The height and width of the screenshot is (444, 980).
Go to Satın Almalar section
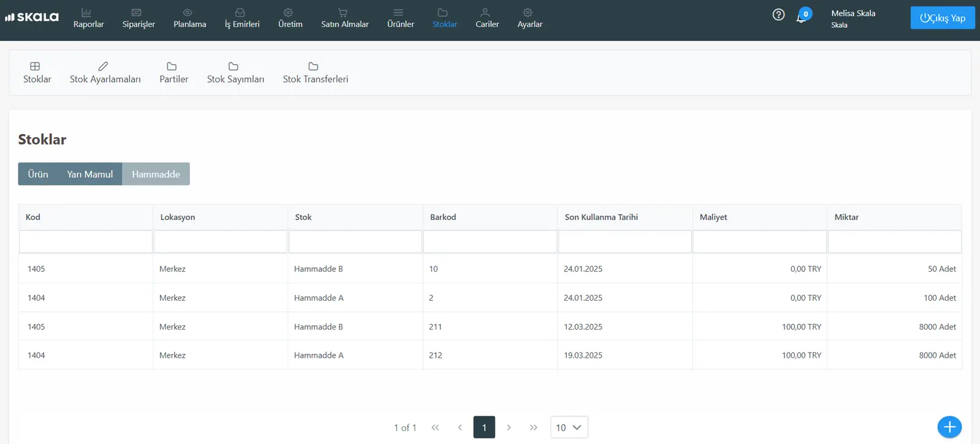click(x=345, y=18)
